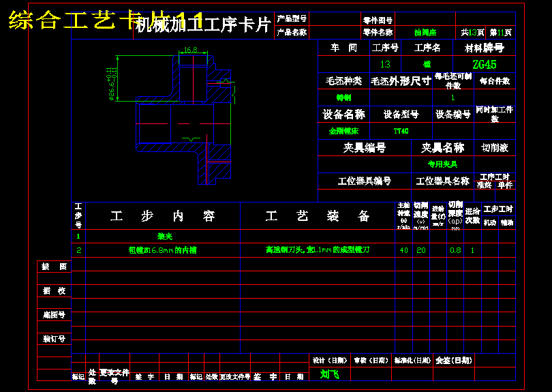Select the 设备型号 header
The height and width of the screenshot is (392, 552).
[401, 115]
